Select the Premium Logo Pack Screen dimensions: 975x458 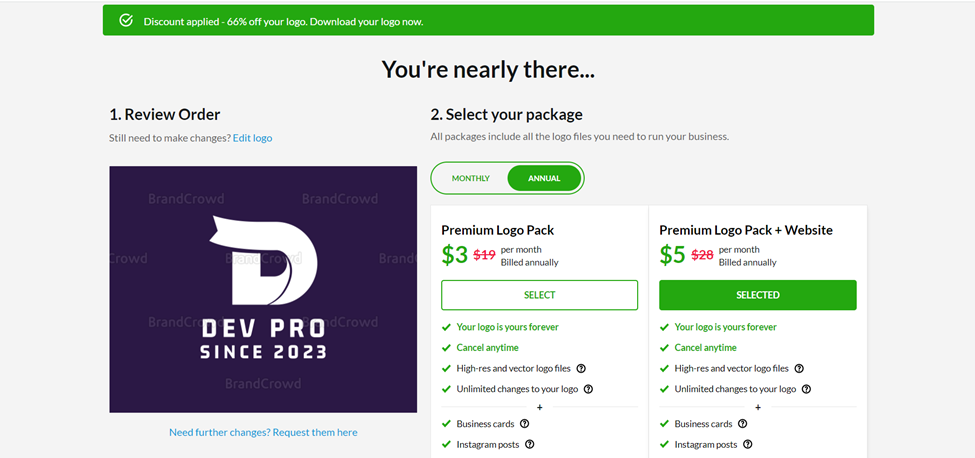(539, 295)
